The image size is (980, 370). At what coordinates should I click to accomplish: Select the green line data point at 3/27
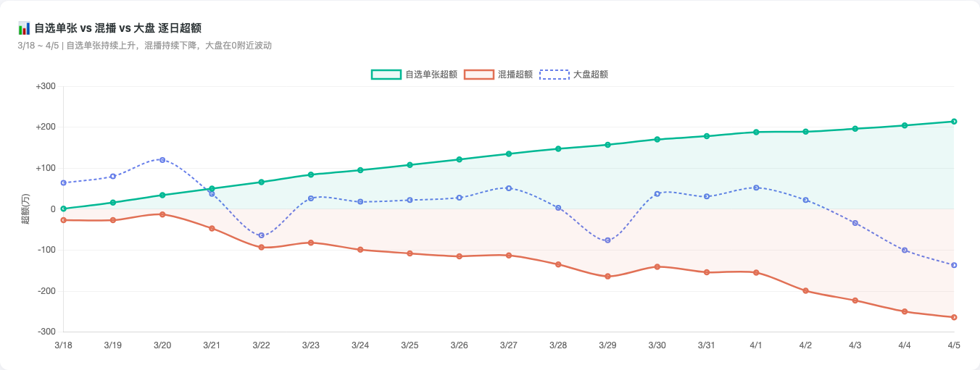tap(509, 154)
